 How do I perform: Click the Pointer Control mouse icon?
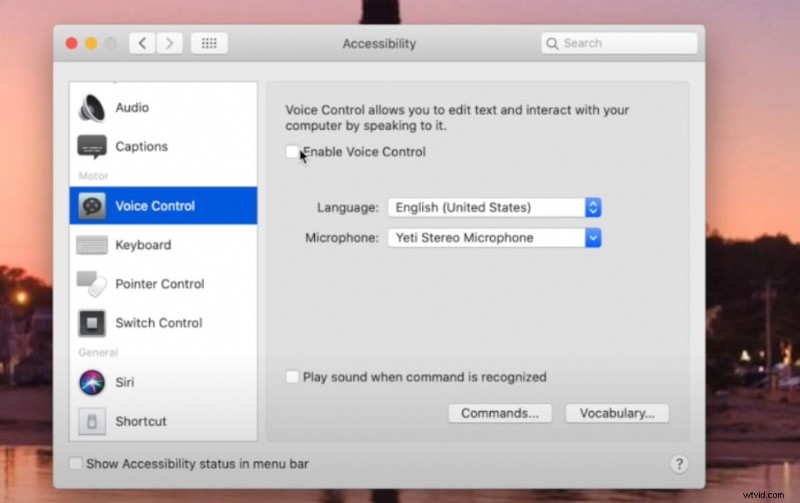(92, 284)
